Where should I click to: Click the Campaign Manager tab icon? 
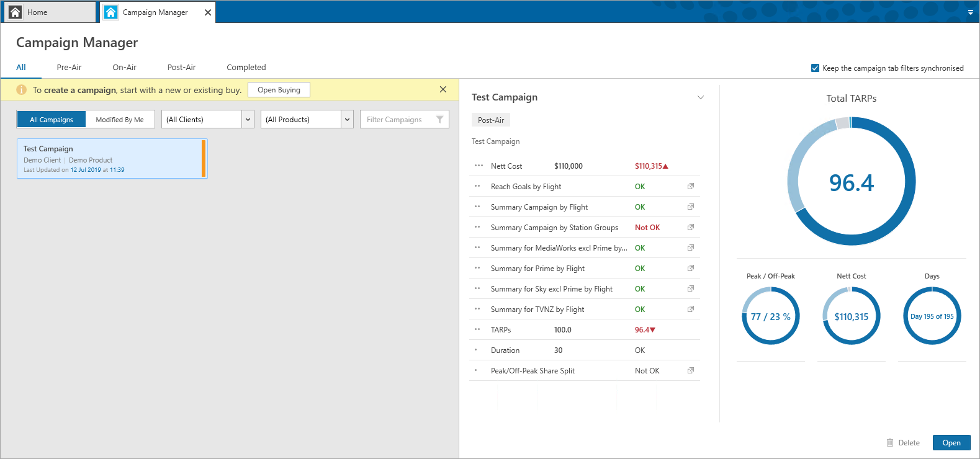pyautogui.click(x=110, y=12)
